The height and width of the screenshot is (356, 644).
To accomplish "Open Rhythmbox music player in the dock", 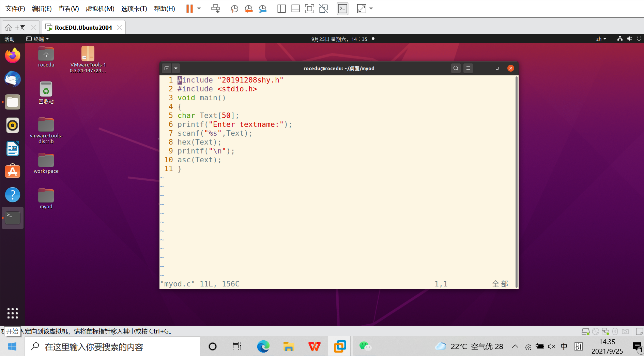I will (x=13, y=125).
